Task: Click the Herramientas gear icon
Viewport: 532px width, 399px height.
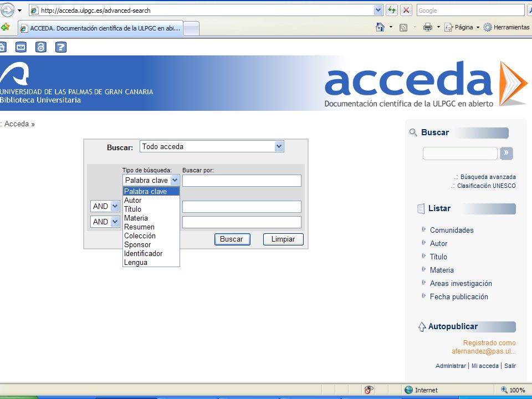Action: tap(488, 27)
